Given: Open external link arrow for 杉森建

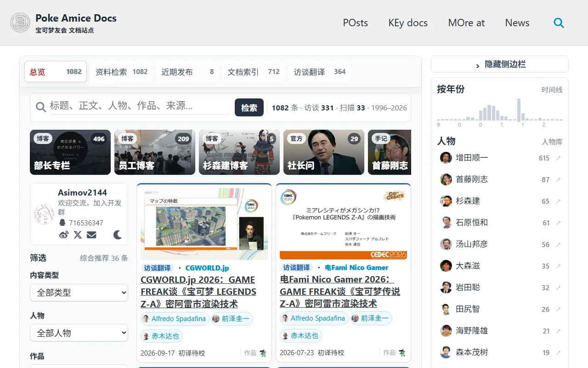Looking at the screenshot, I should [x=558, y=201].
